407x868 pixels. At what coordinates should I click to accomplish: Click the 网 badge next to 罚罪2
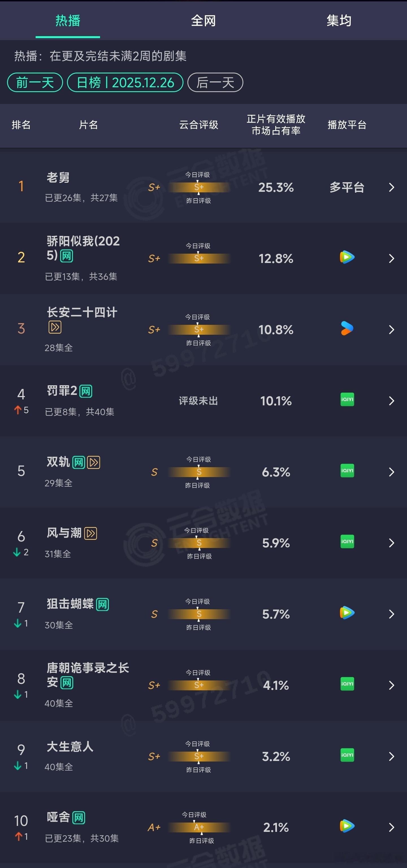pyautogui.click(x=85, y=391)
